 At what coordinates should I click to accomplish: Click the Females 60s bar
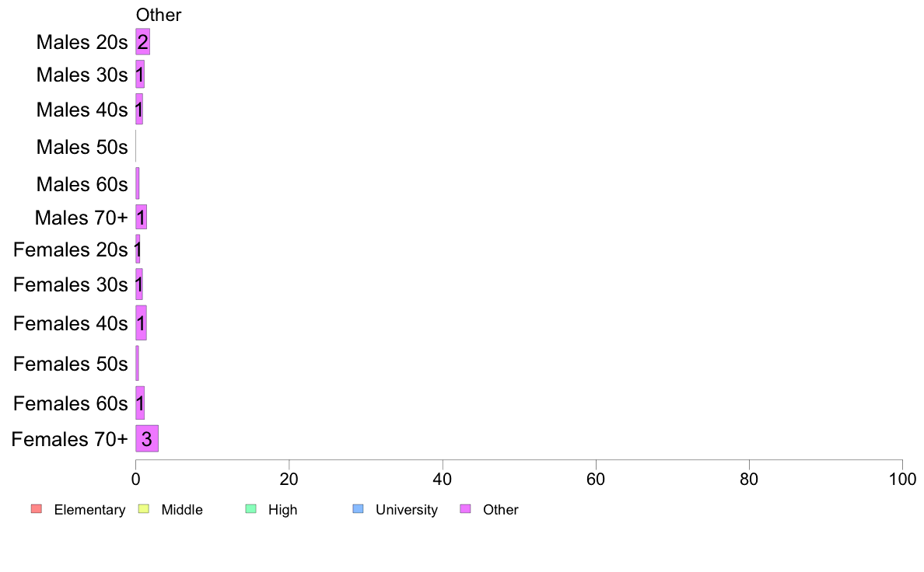140,403
